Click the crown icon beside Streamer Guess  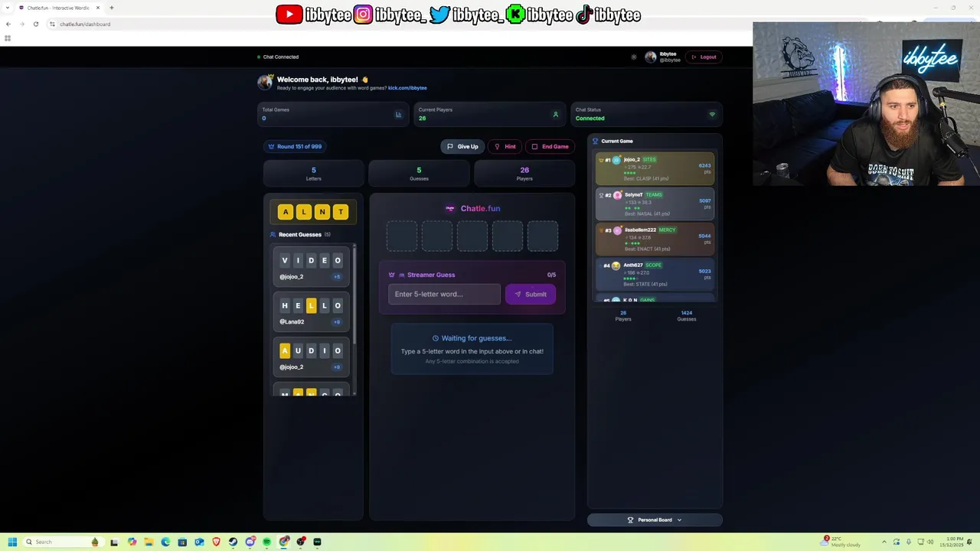coord(391,275)
